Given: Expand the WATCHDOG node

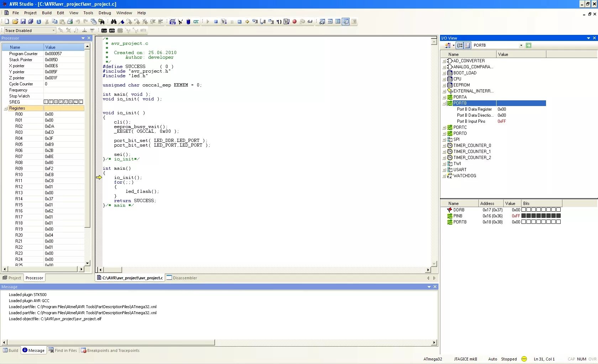Looking at the screenshot, I should click(x=444, y=176).
